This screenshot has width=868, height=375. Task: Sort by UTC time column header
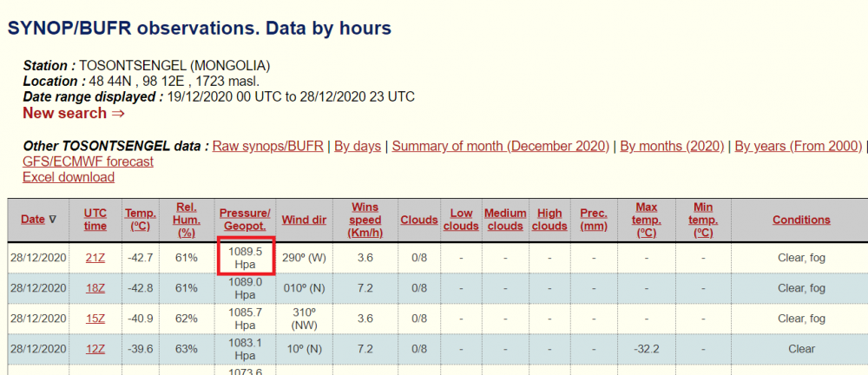[x=95, y=220]
